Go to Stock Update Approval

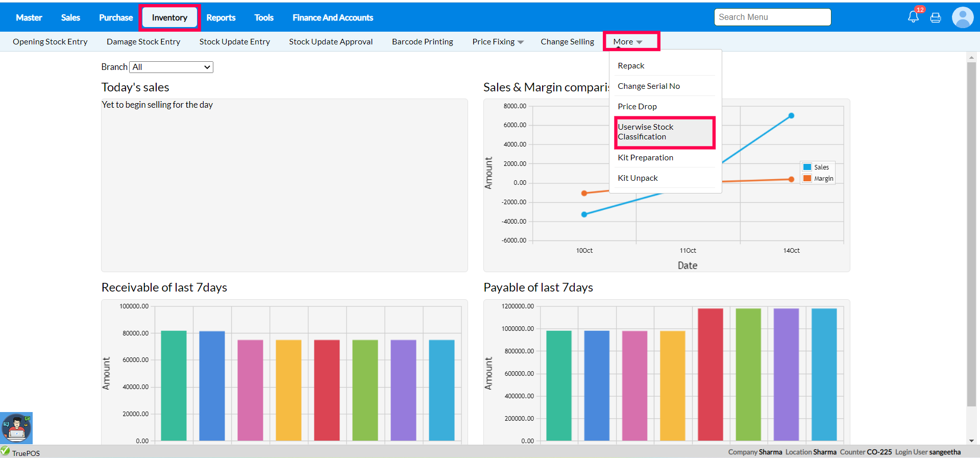tap(331, 42)
